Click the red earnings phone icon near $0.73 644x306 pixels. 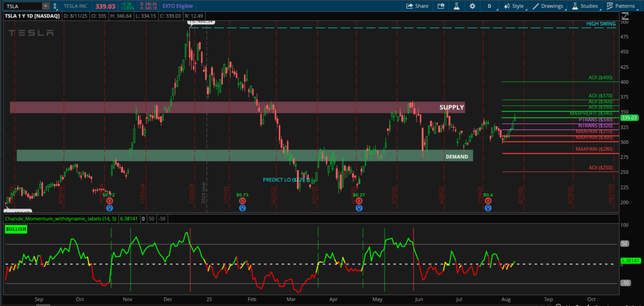(242, 201)
